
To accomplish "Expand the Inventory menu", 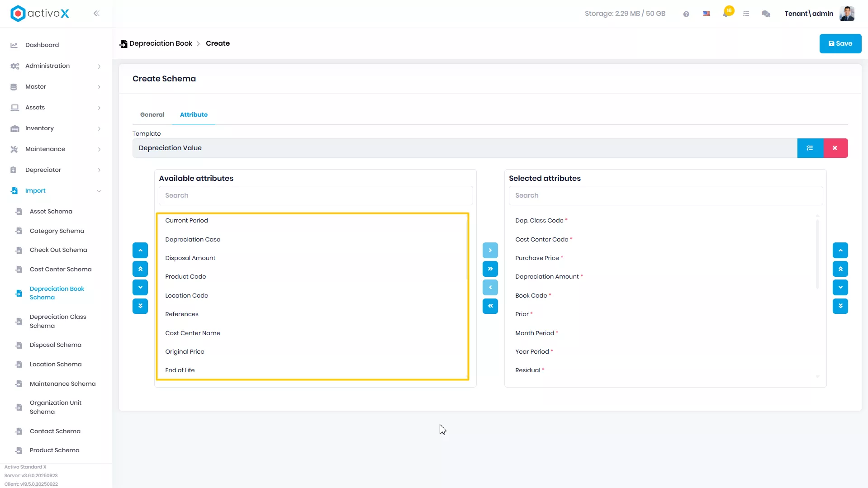I will click(x=56, y=128).
